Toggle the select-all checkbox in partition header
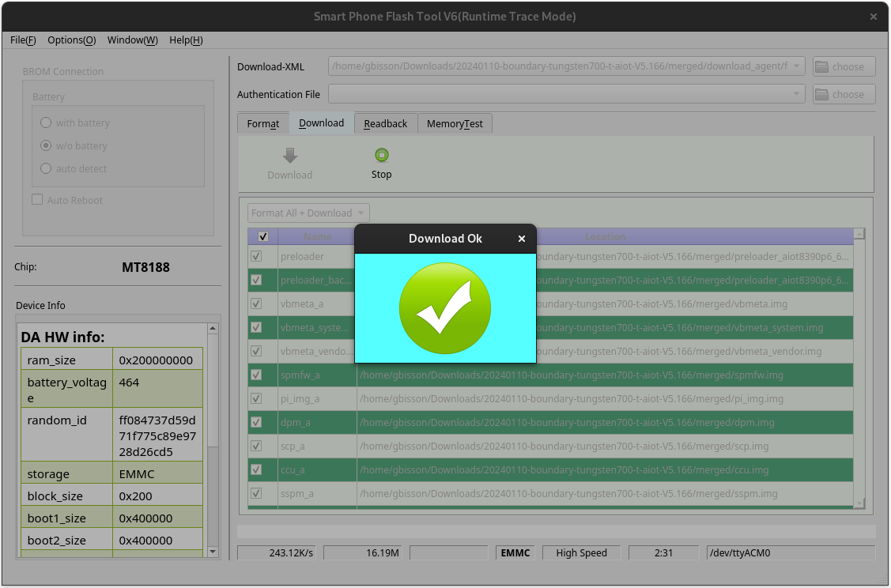The height and width of the screenshot is (588, 891). click(262, 236)
